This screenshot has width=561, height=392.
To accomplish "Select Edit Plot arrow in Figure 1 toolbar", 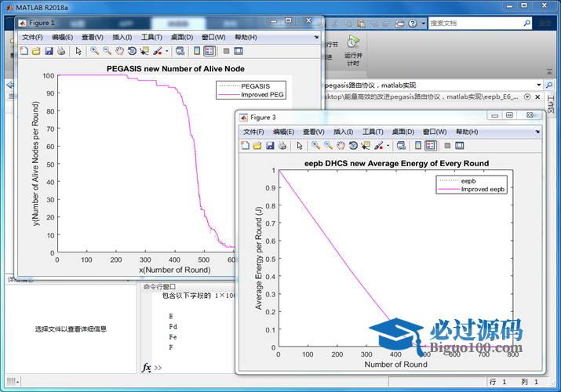I will tap(78, 51).
